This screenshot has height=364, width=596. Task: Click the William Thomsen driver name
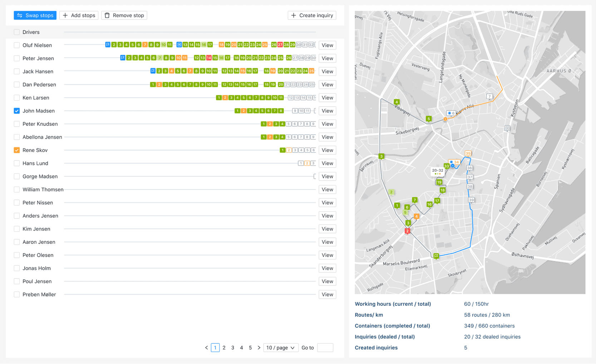tap(43, 190)
